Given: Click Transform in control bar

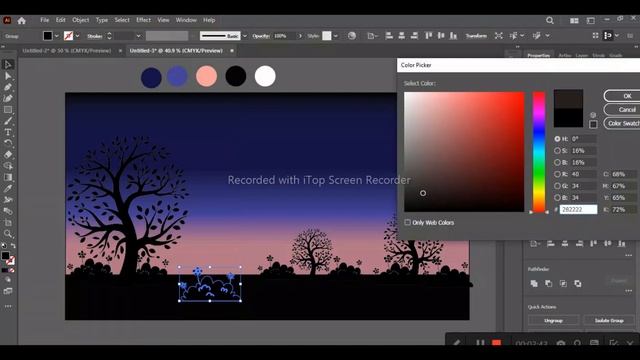Looking at the screenshot, I should tap(476, 36).
